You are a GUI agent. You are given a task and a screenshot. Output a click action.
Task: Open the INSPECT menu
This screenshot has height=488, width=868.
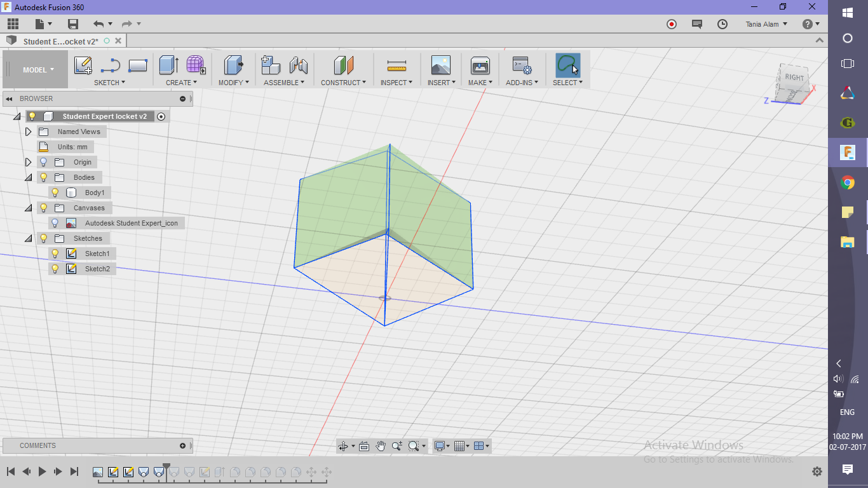[397, 83]
